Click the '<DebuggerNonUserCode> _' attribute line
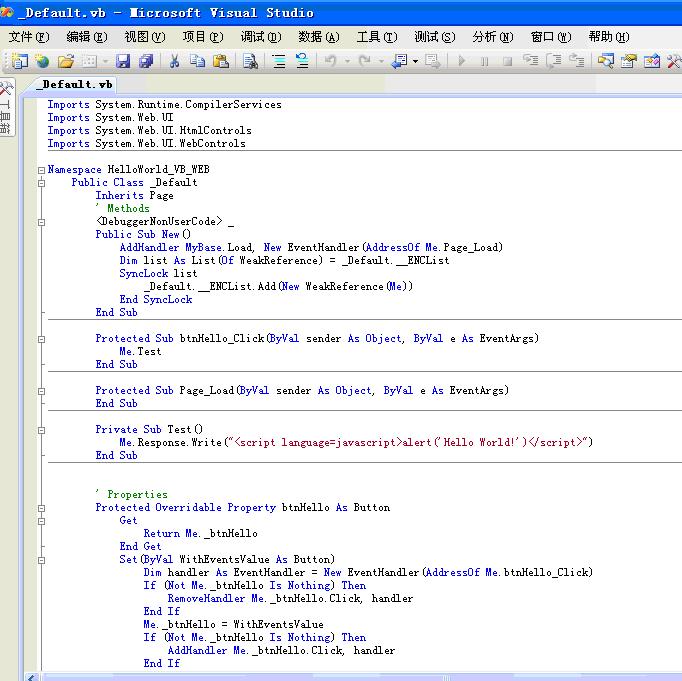Viewport: 682px width, 681px height. coord(165,222)
